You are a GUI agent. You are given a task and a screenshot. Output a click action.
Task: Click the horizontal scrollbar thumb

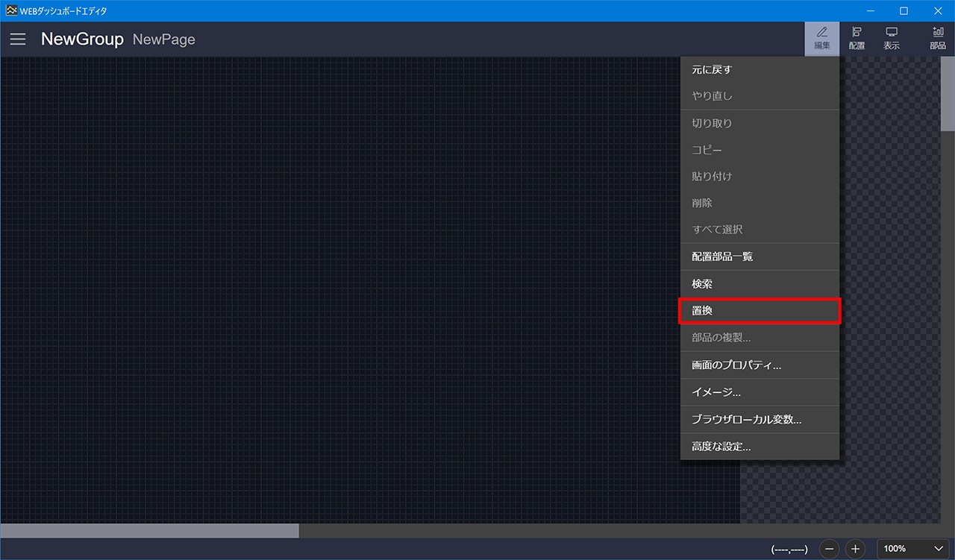pyautogui.click(x=149, y=531)
